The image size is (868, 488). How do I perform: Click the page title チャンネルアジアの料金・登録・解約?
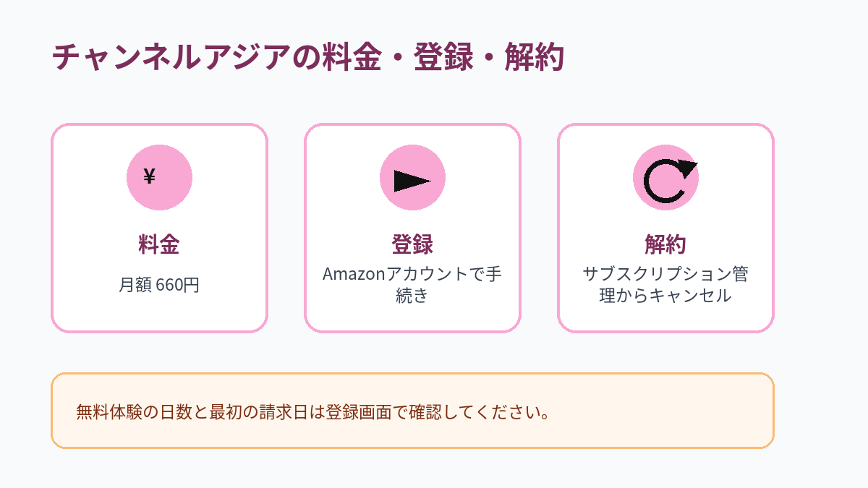pos(308,57)
